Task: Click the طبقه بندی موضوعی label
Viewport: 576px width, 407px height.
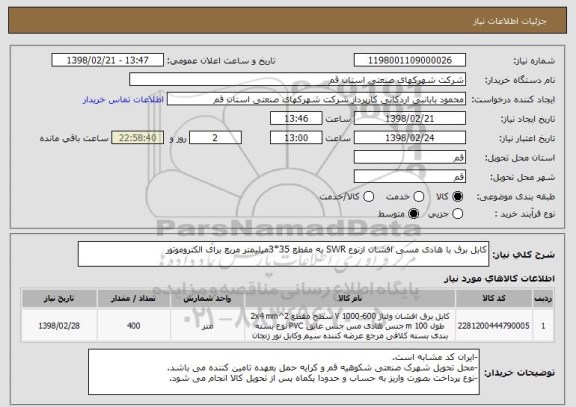Action: pyautogui.click(x=516, y=197)
